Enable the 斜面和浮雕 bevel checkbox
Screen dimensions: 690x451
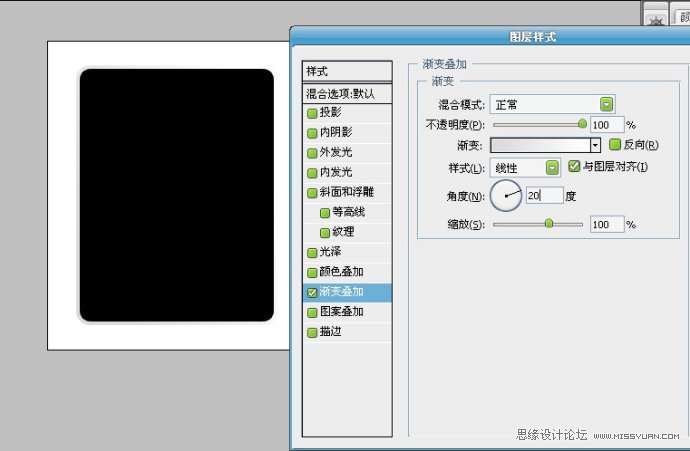(x=312, y=193)
